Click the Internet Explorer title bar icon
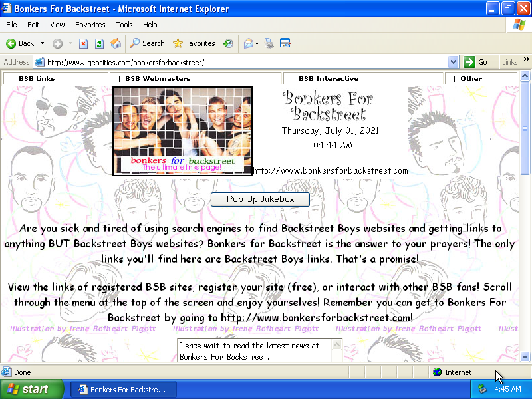 (7, 8)
